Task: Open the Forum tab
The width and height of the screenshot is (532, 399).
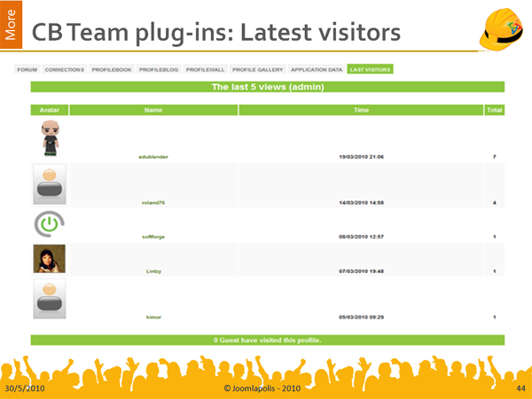Action: pos(27,69)
